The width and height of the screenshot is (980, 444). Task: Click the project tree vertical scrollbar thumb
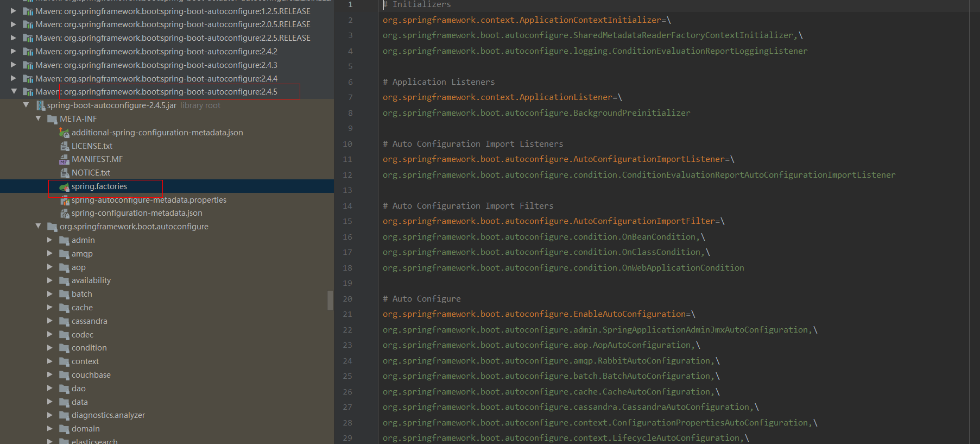pyautogui.click(x=330, y=300)
